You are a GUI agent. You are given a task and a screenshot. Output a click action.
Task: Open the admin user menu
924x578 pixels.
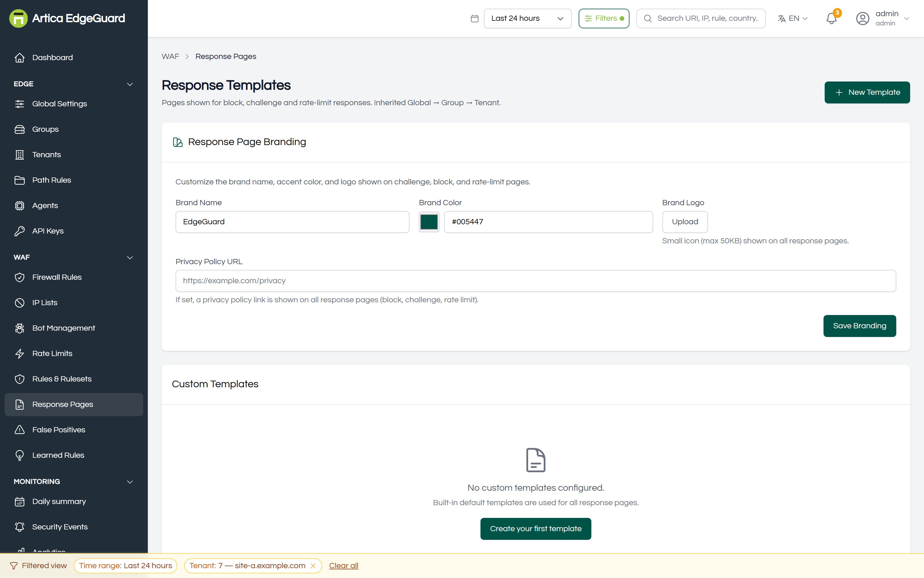point(883,18)
